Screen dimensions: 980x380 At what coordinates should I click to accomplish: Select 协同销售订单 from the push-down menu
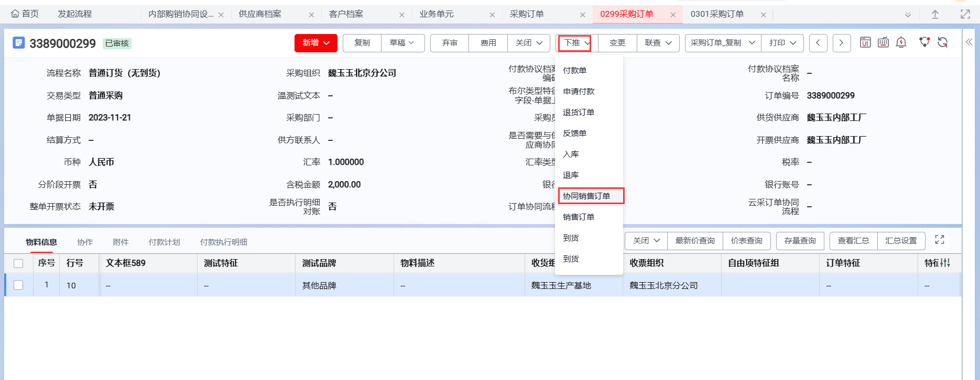(x=586, y=196)
